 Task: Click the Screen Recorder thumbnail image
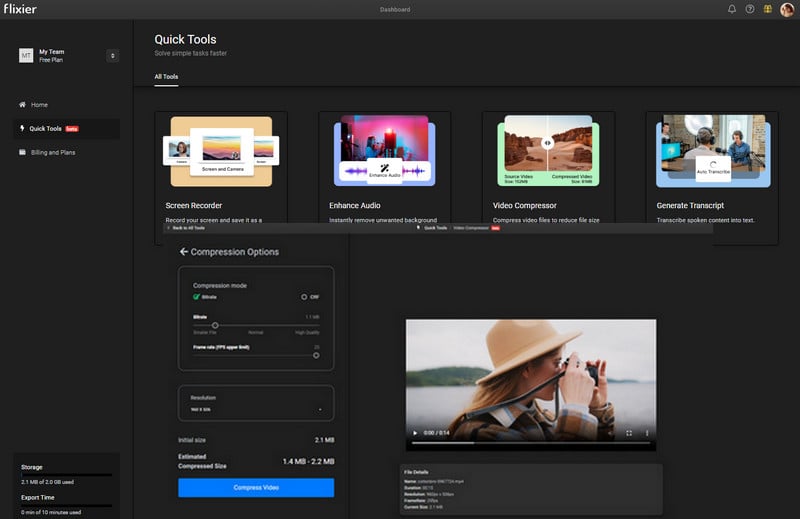[x=221, y=151]
